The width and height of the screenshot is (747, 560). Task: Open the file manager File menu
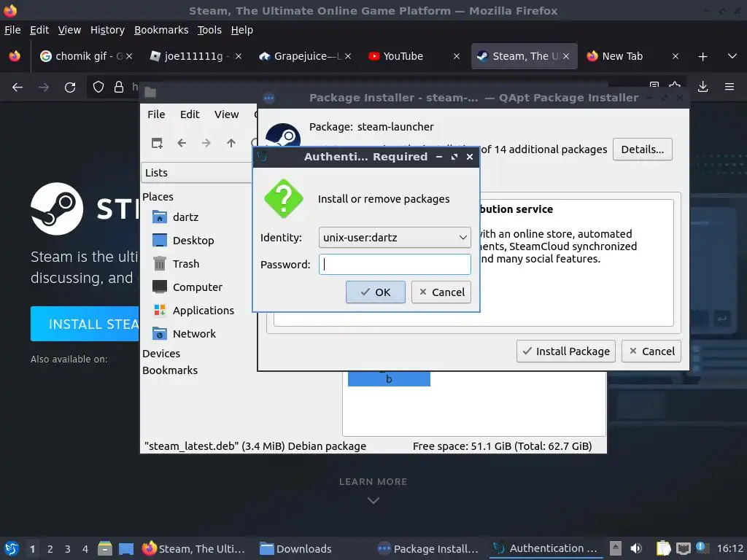tap(156, 114)
